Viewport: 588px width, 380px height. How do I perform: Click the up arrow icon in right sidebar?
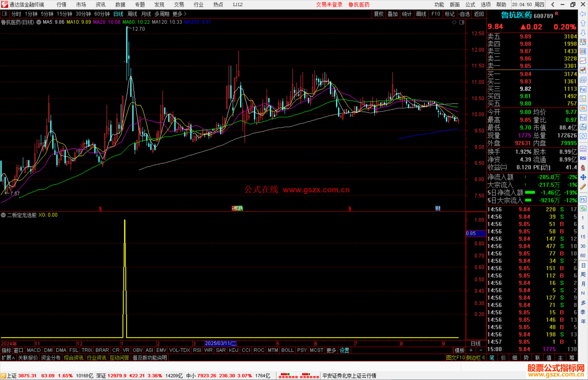583,23
